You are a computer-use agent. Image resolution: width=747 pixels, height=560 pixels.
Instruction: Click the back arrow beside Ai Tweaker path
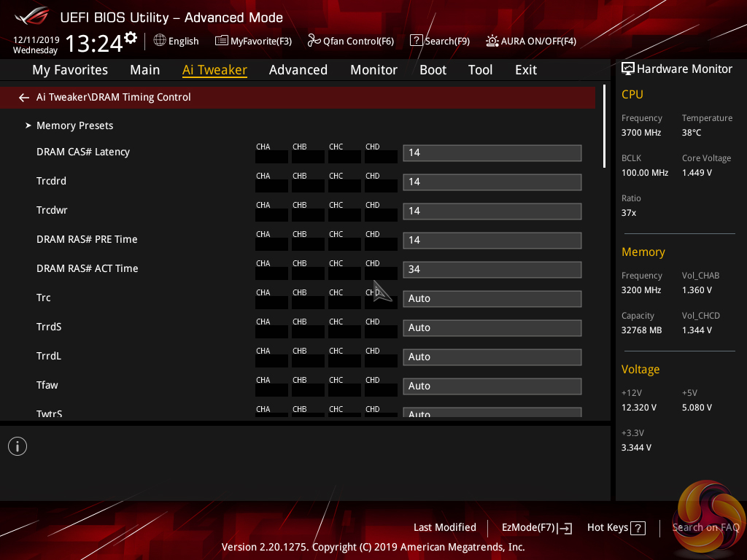coord(24,98)
